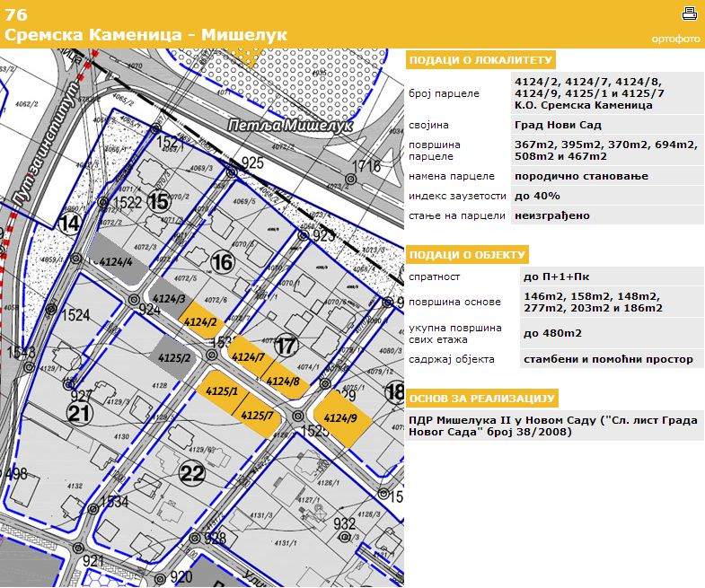Click the ПОДАЦИ О ЛОКАЛИТЕТУ section header
705x588 pixels.
tap(480, 60)
